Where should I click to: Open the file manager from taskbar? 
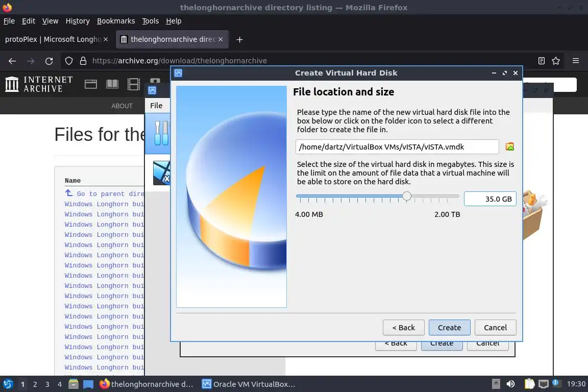point(73,384)
